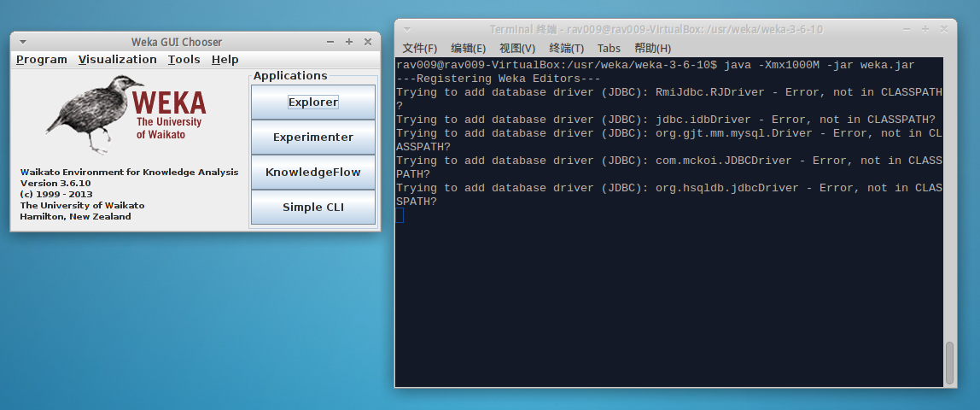Viewport: 980px width, 410px height.
Task: Click the terminal vertical scrollbar handle
Action: coord(949,362)
